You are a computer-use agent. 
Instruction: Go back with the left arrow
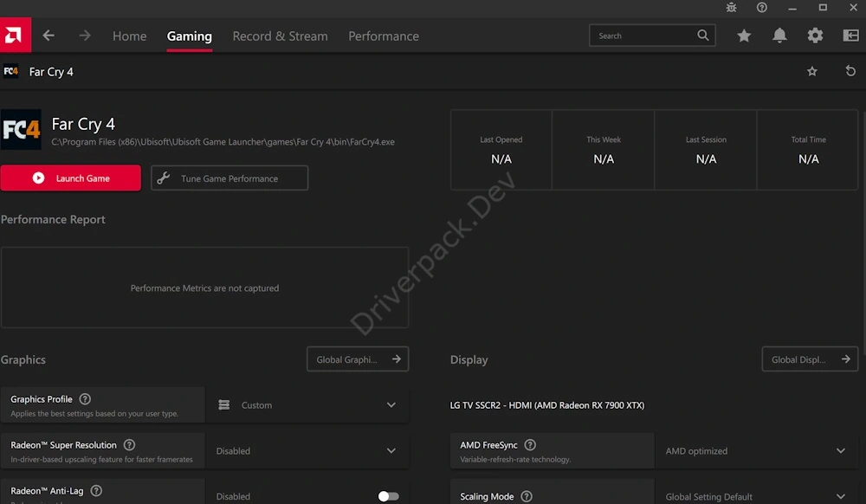pyautogui.click(x=48, y=36)
